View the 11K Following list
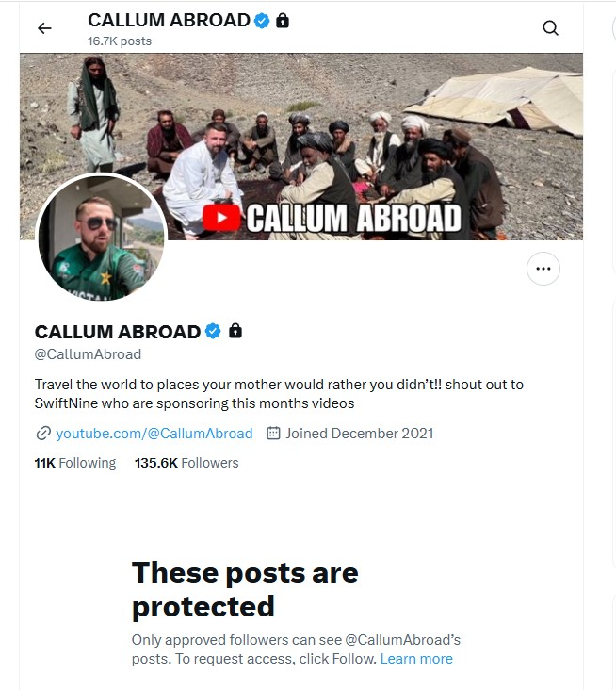 (x=75, y=463)
